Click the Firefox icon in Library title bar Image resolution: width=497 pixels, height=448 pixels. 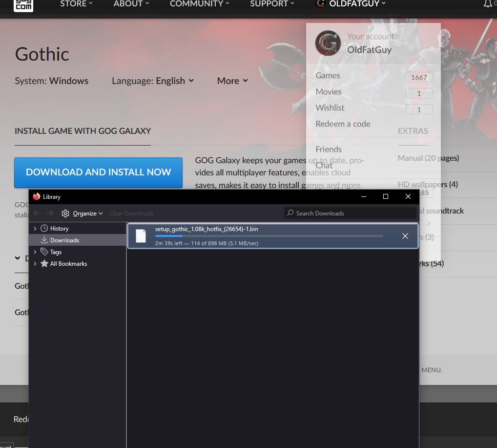[37, 196]
